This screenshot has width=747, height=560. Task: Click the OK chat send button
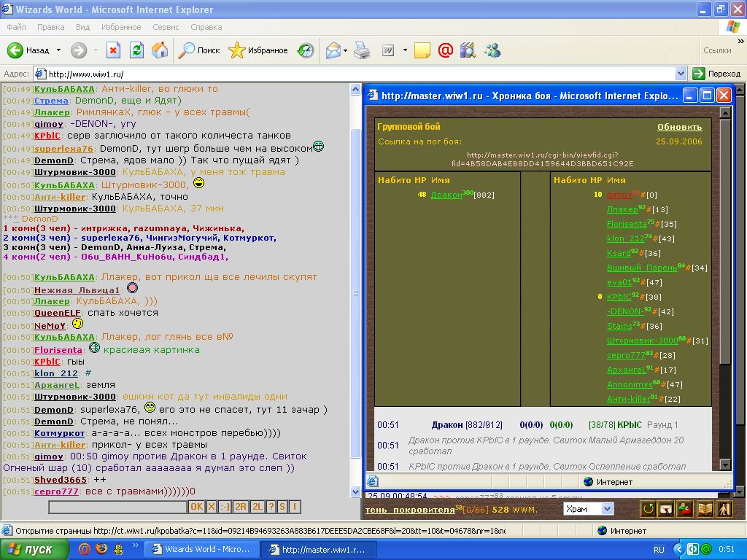click(x=196, y=507)
